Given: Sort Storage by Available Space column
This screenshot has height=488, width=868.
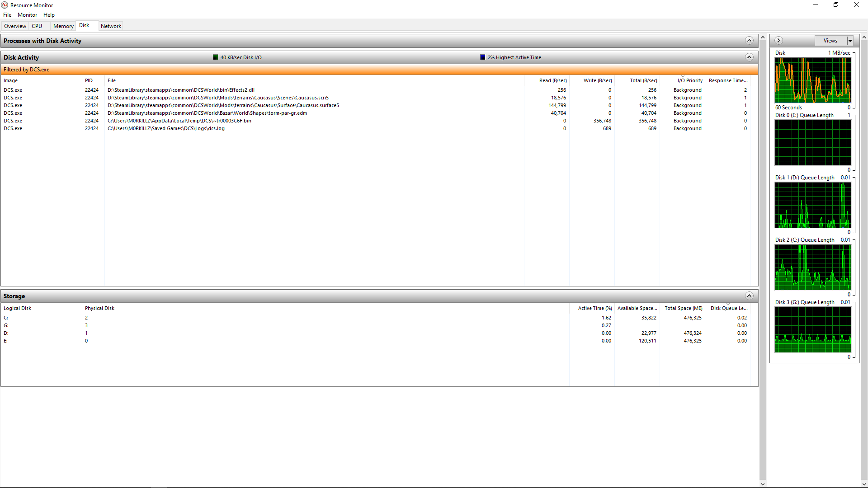Looking at the screenshot, I should [x=637, y=308].
